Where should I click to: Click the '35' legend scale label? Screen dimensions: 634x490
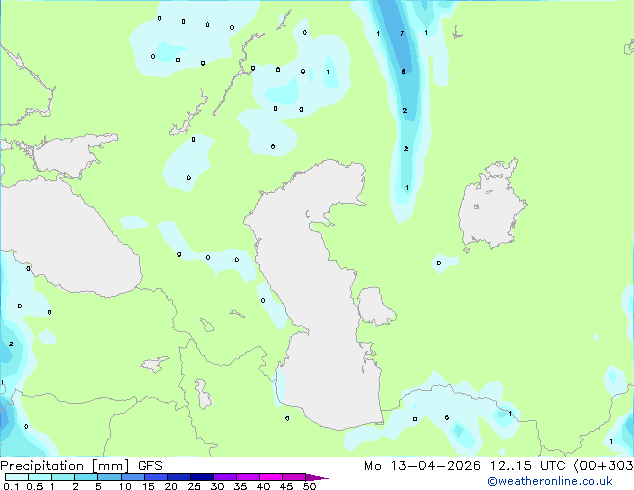240,486
